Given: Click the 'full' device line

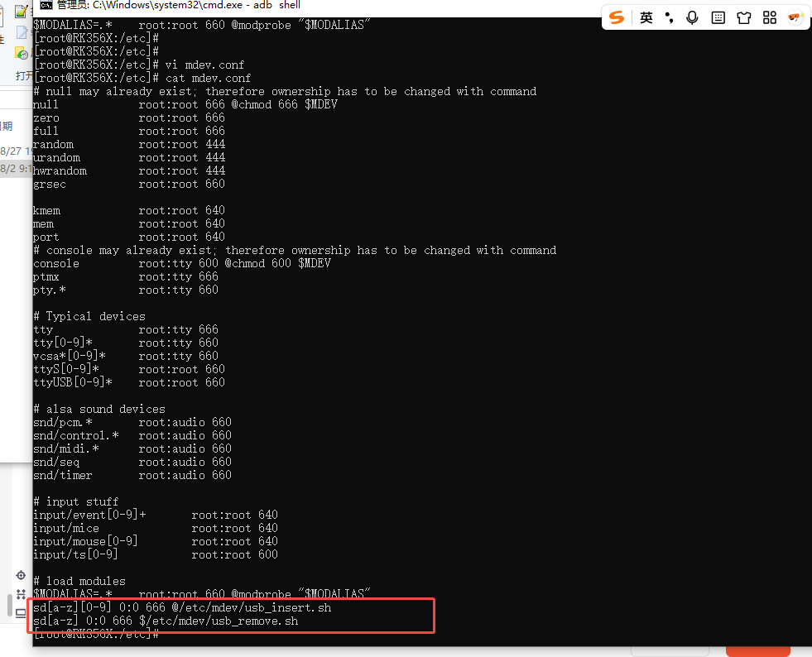Looking at the screenshot, I should point(129,131).
